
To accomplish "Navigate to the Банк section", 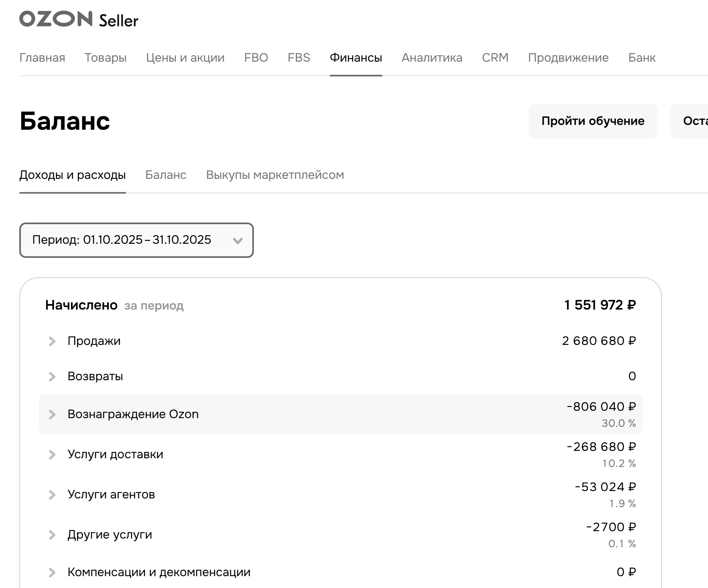I will pos(641,57).
